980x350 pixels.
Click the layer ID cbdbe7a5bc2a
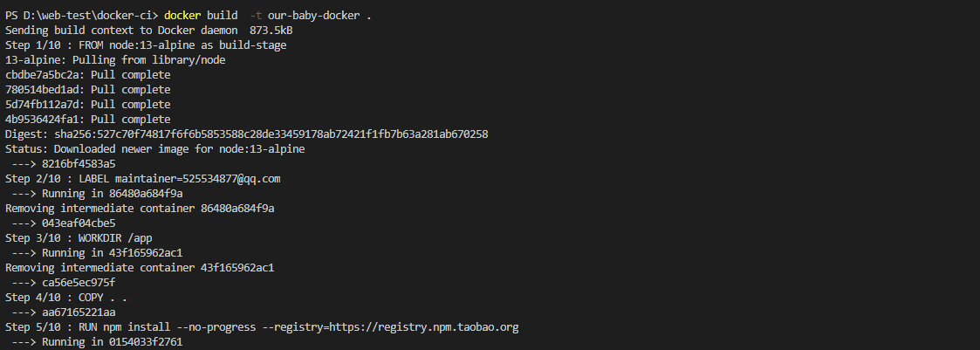click(x=41, y=75)
